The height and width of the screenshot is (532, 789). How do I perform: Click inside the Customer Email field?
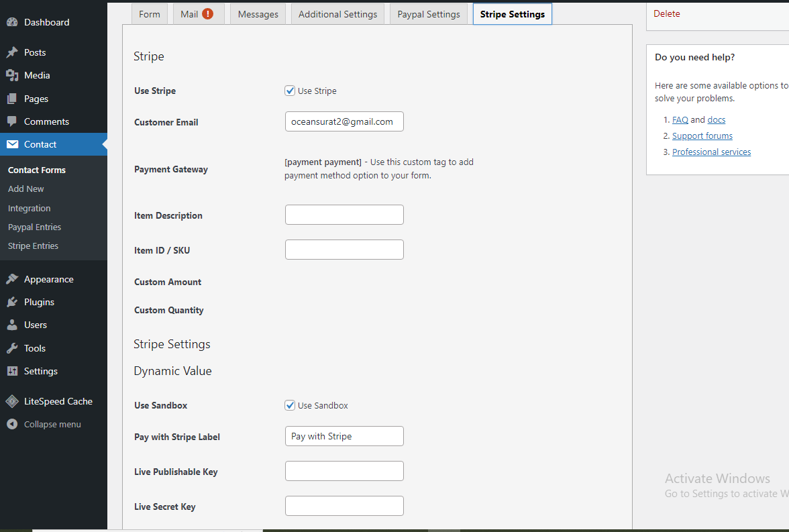coord(344,121)
